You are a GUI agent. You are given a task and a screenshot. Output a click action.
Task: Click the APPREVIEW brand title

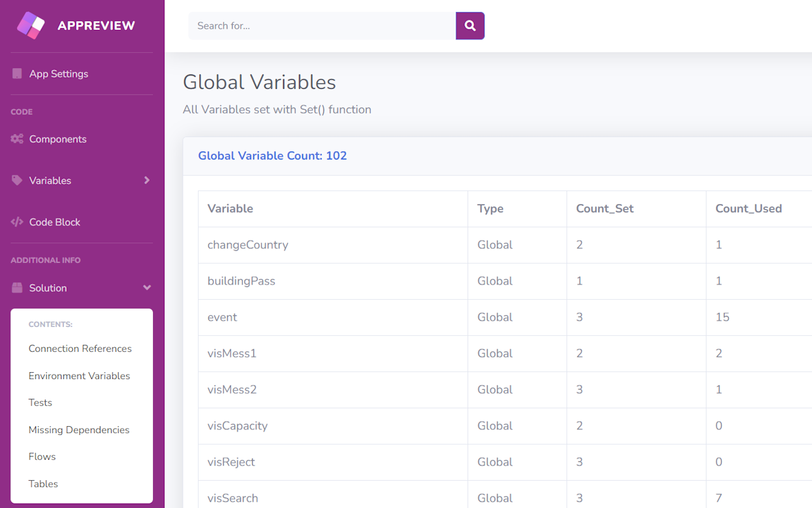(96, 25)
